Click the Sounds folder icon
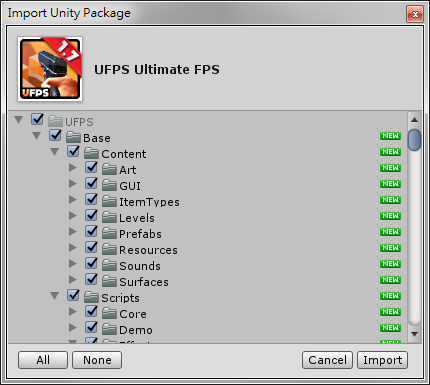Viewport: 430px width, 385px height. [x=109, y=265]
